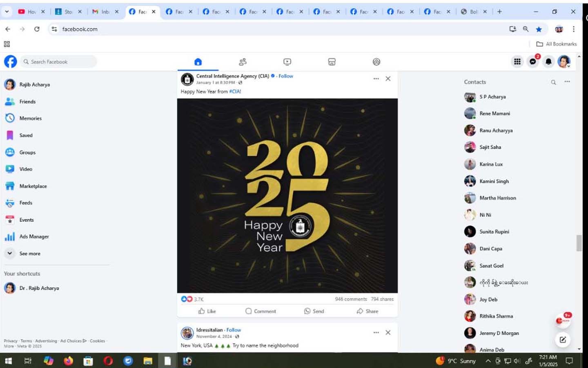Viewport: 588px width, 368px height.
Task: Open browser zoom magnifier icon
Action: click(x=526, y=29)
